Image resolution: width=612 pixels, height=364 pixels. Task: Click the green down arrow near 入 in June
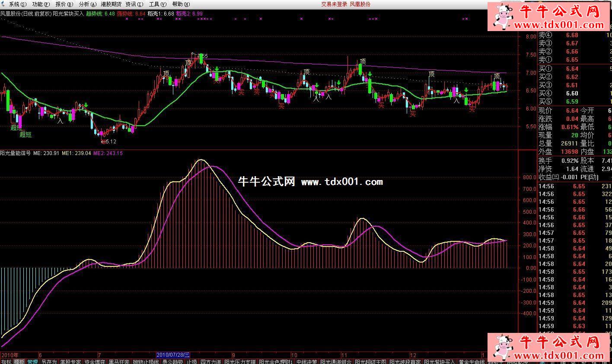86,105
